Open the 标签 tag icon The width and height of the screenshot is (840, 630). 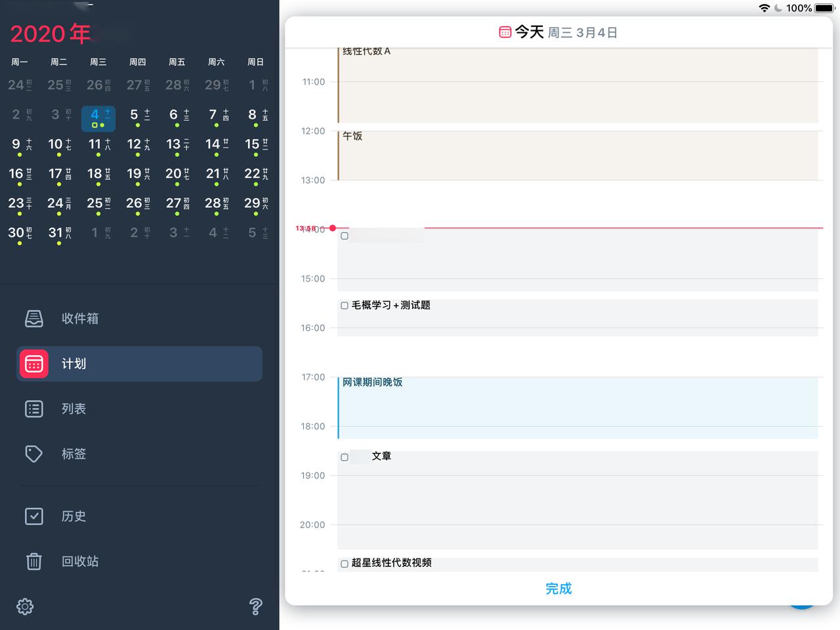[34, 454]
